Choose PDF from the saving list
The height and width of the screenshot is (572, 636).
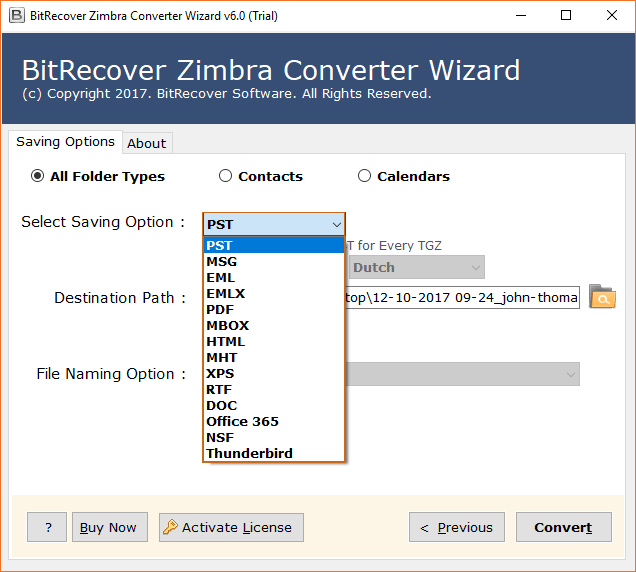274,310
